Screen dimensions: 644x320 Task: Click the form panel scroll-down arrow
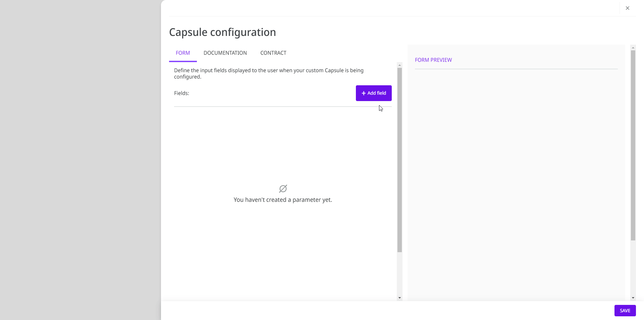[399, 298]
